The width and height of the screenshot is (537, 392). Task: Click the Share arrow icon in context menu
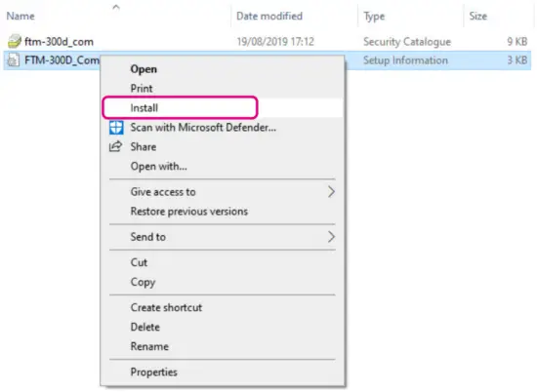point(115,146)
